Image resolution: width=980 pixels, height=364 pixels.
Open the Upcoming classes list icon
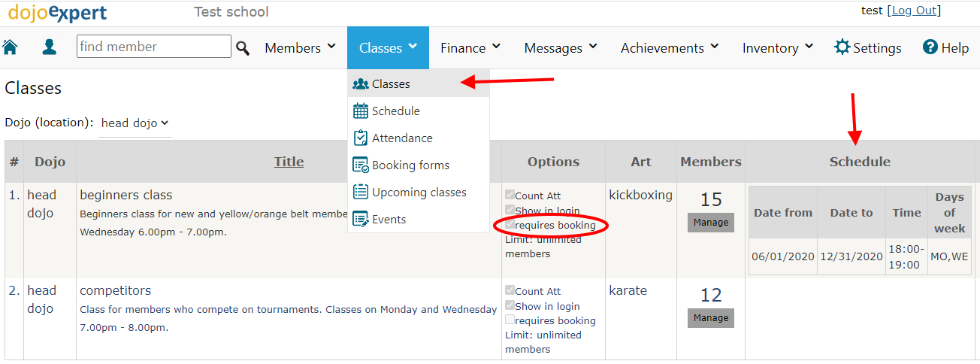360,193
